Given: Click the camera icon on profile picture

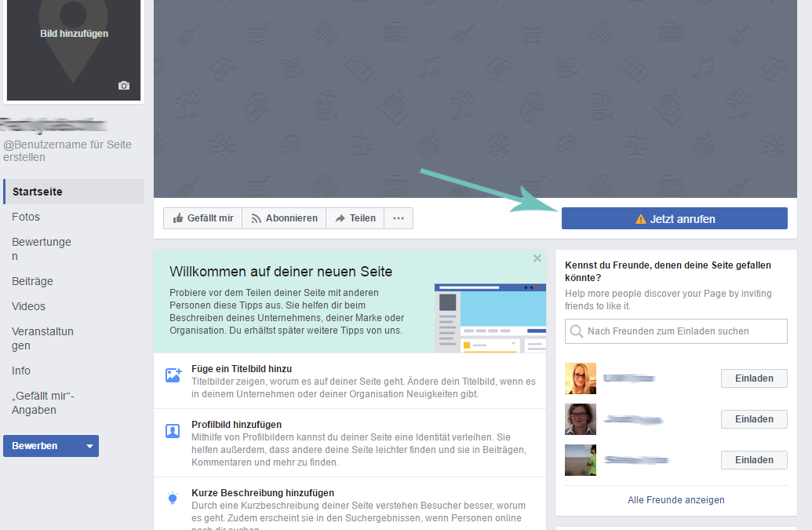Looking at the screenshot, I should coord(124,86).
